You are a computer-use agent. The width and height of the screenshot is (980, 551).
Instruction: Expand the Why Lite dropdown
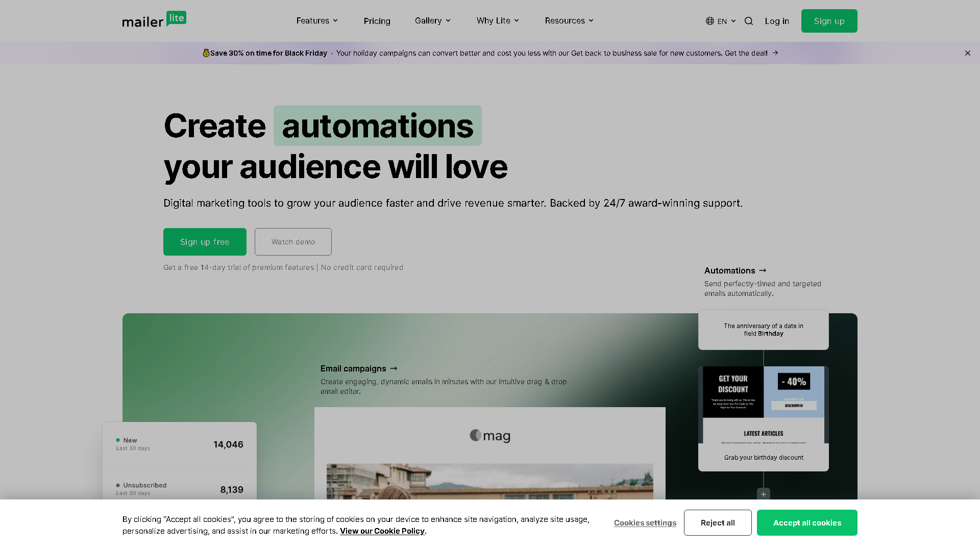497,21
